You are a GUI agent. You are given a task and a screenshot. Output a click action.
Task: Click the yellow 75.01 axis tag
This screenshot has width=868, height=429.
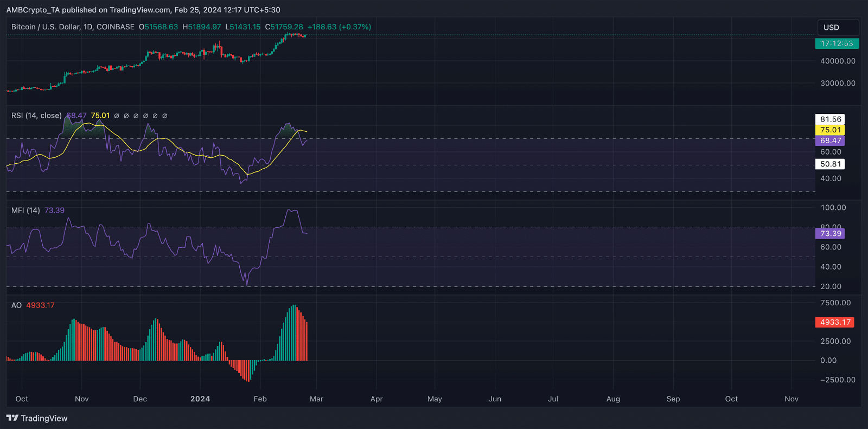click(x=831, y=130)
